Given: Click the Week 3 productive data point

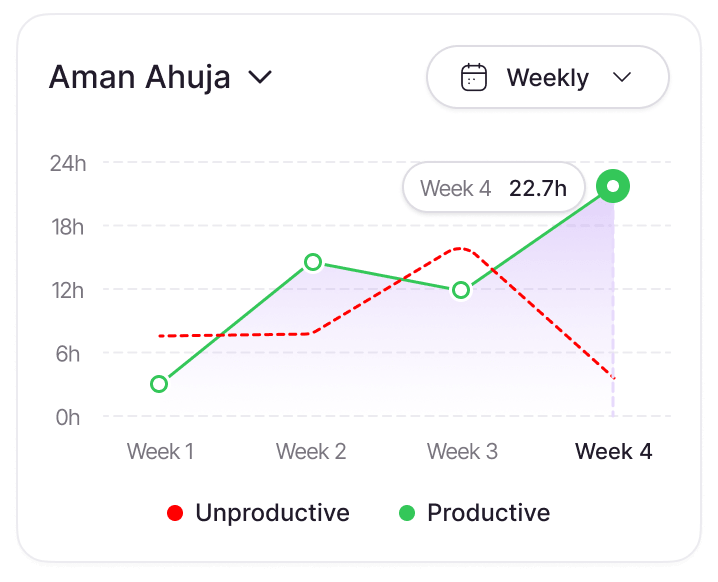Looking at the screenshot, I should [461, 290].
